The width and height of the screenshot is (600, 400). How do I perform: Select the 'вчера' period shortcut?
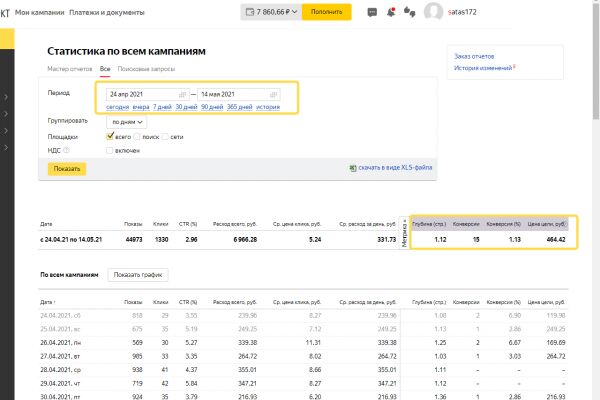141,107
